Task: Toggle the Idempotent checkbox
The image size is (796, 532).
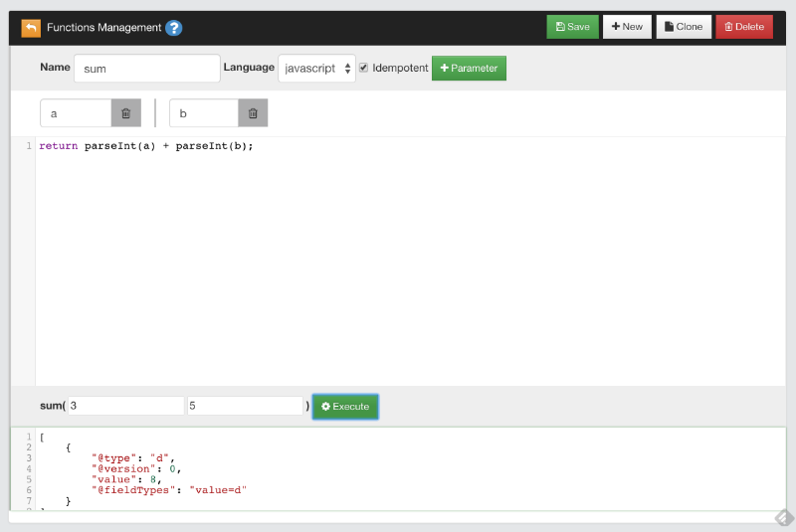Action: 364,68
